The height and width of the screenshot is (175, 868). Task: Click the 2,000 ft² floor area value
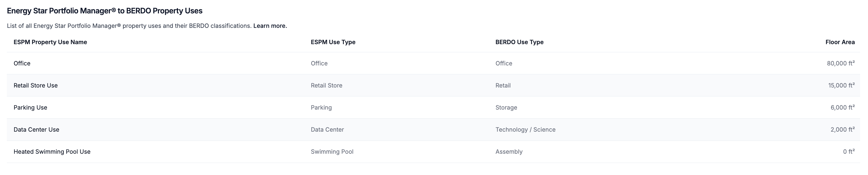pyautogui.click(x=842, y=130)
